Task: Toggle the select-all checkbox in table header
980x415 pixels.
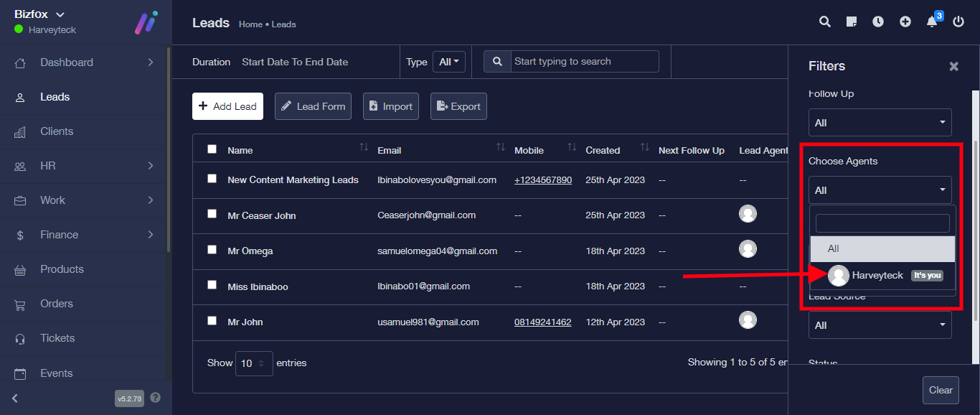Action: tap(212, 149)
